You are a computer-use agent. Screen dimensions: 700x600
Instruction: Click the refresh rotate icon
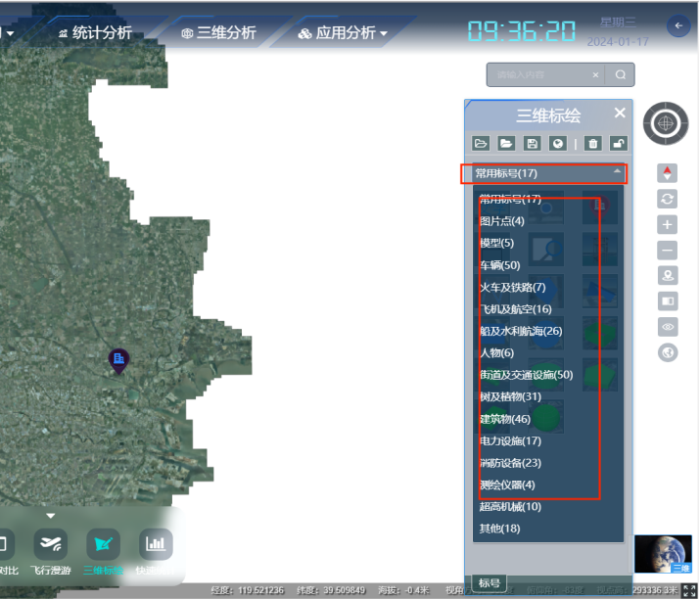click(x=667, y=199)
